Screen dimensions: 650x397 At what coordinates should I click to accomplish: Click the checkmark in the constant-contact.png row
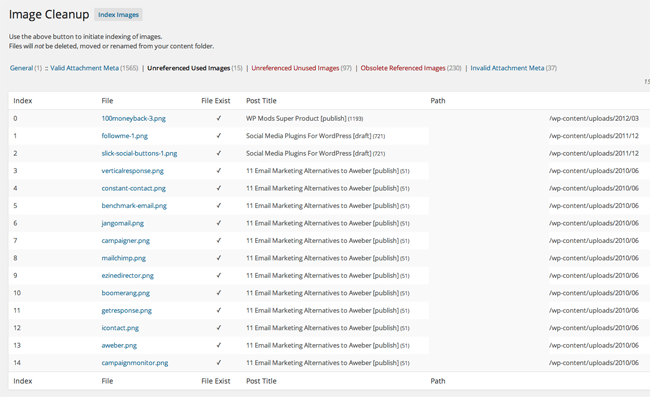tap(218, 188)
